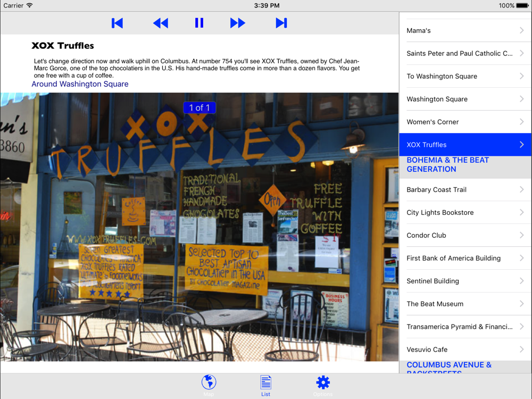Choose First Bank of America Building
Image resolution: width=532 pixels, height=399 pixels.
coord(465,258)
